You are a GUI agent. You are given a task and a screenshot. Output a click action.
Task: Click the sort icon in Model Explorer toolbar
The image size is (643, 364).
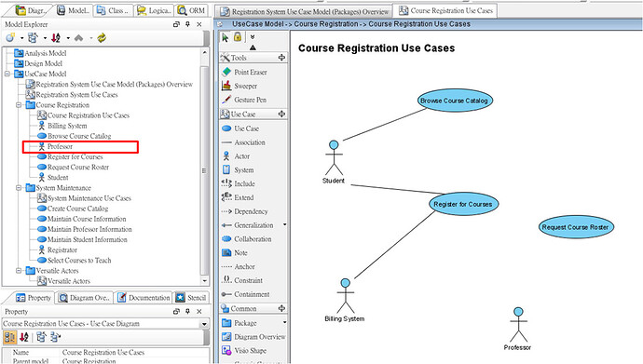[x=56, y=38]
